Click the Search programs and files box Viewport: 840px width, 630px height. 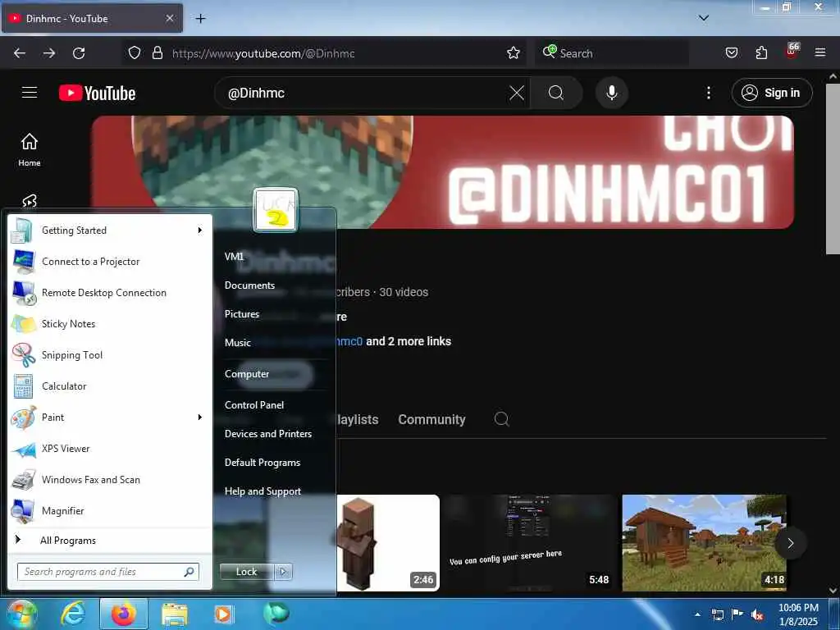point(108,572)
